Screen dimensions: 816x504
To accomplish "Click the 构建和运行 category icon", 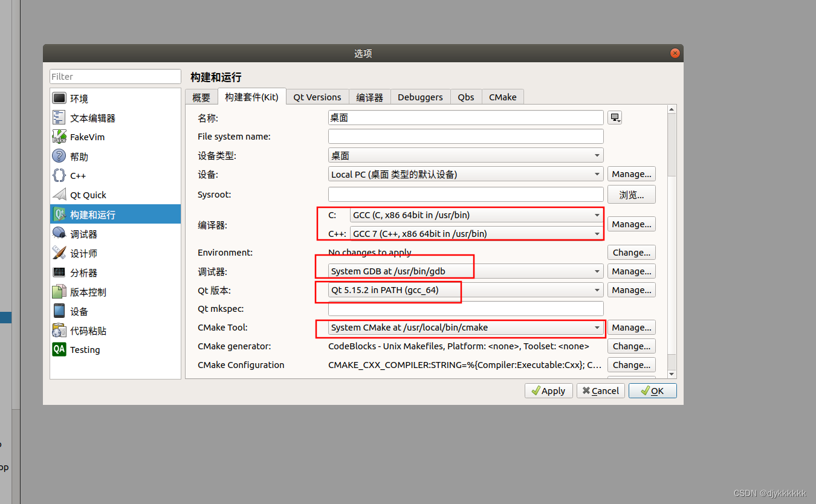I will [59, 214].
